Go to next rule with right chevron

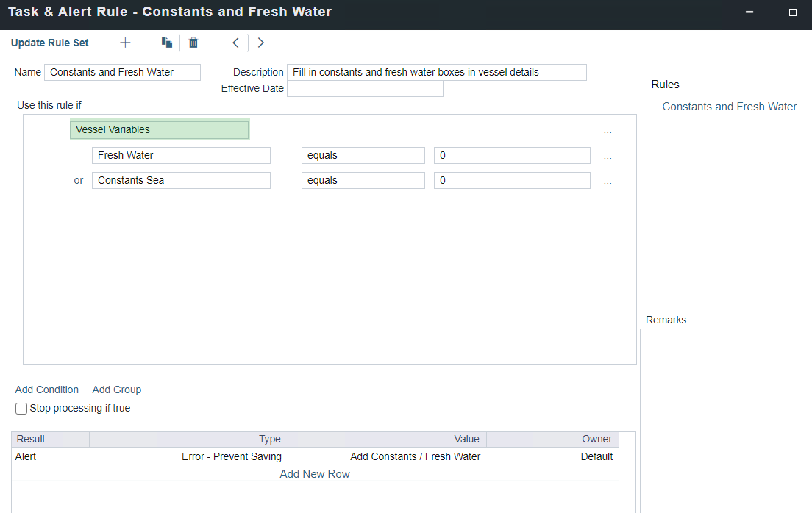pyautogui.click(x=260, y=43)
